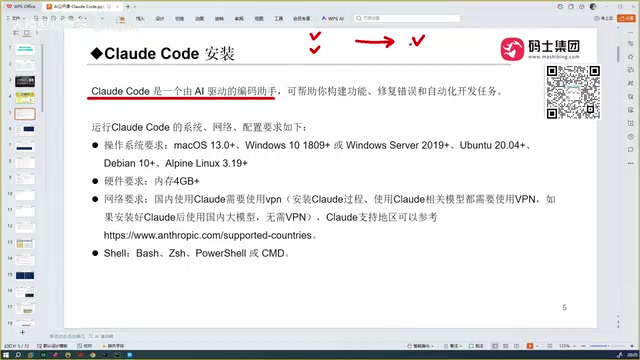
Task: Expand the undo history dropdown arrow
Action: pyautogui.click(x=86, y=19)
